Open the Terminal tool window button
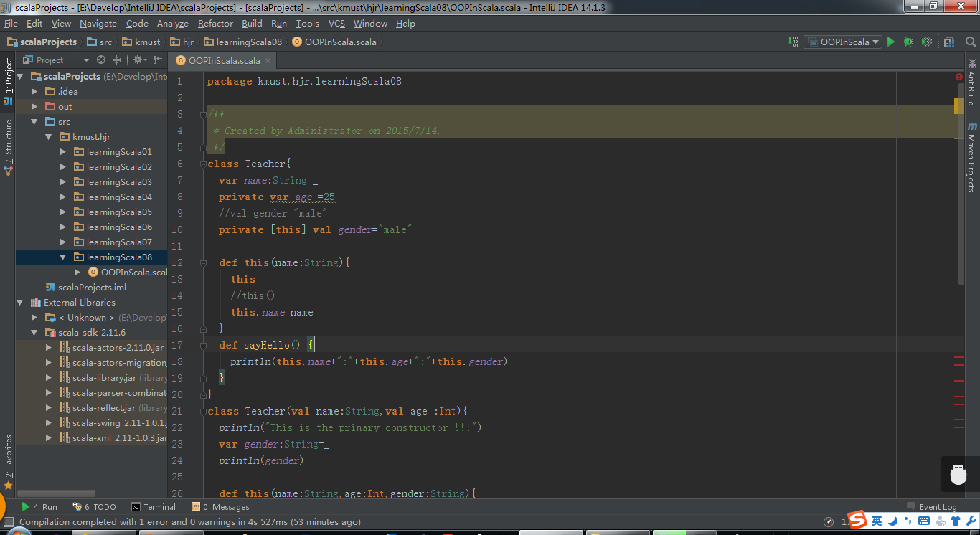The width and height of the screenshot is (980, 535). pos(153,506)
